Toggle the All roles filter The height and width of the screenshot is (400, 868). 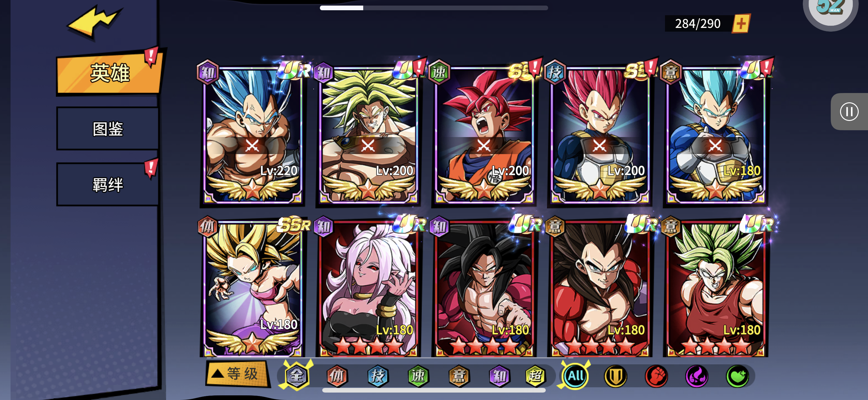pos(575,375)
